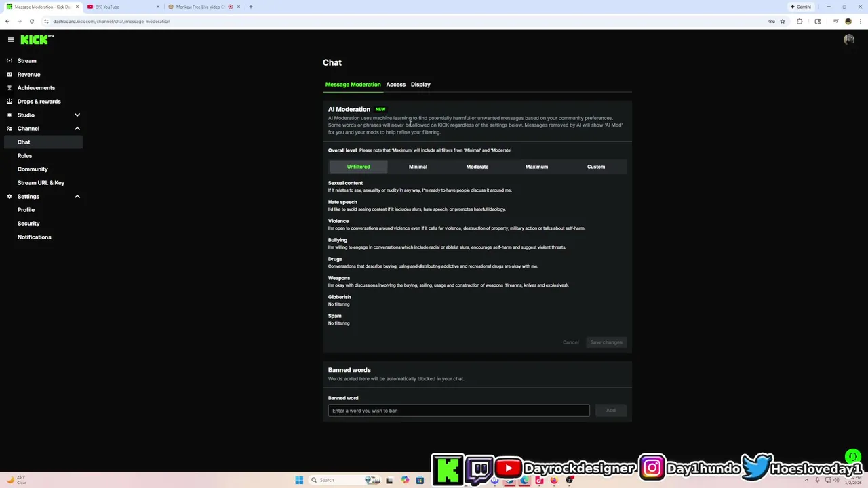Open the Kick user avatar menu

pyautogui.click(x=849, y=40)
